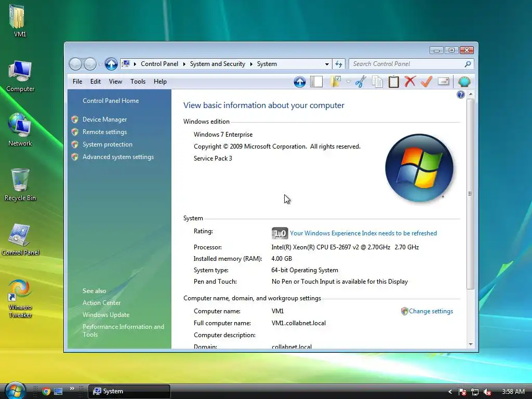Click the address bar Refresh button
Viewport: 532px width, 399px height.
point(339,64)
